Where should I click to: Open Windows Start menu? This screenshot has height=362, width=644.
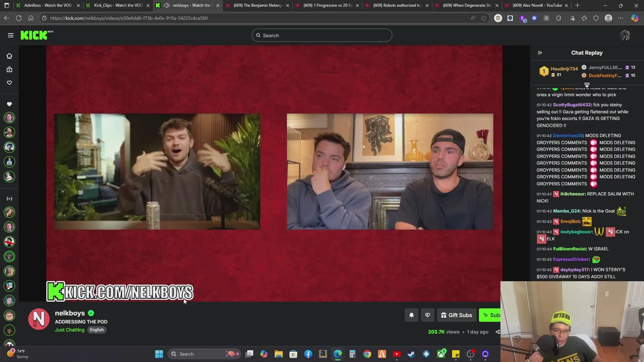159,354
